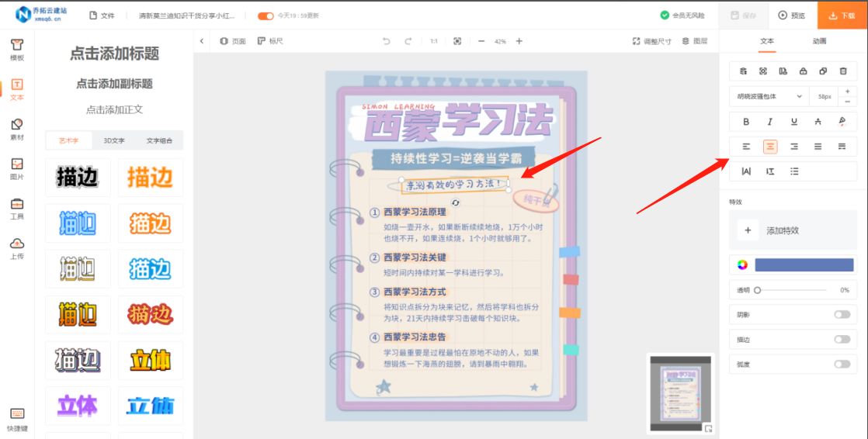
Task: Select the 艺术字 art text tab
Action: click(x=68, y=140)
